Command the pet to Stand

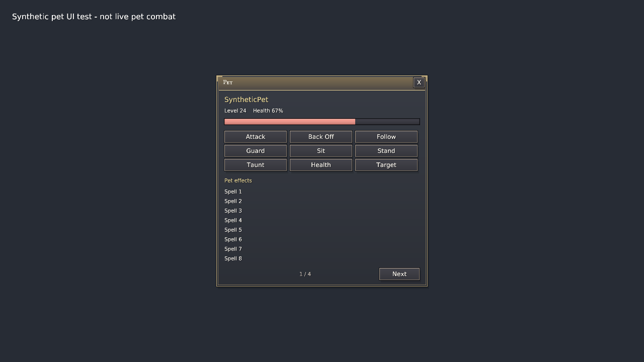point(386,151)
